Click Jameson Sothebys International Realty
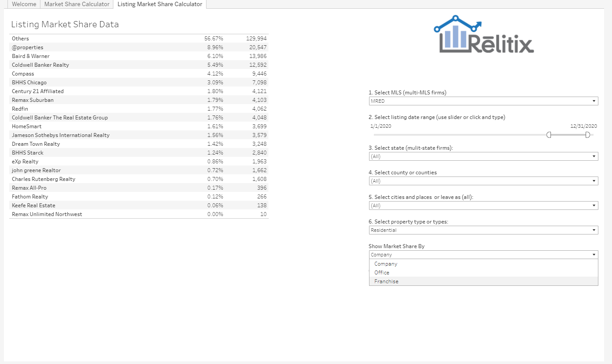The image size is (612, 364). pyautogui.click(x=61, y=135)
